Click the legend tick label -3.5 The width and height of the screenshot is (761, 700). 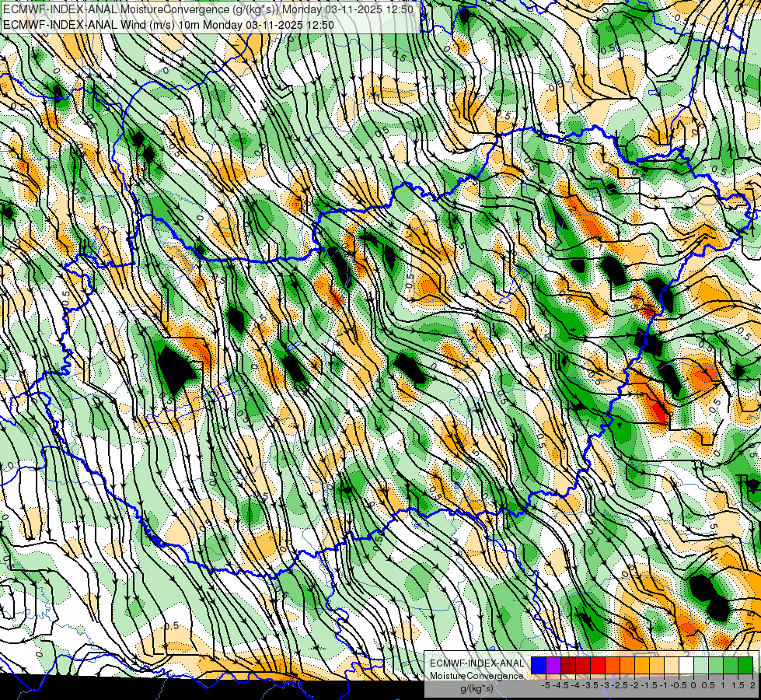click(591, 685)
